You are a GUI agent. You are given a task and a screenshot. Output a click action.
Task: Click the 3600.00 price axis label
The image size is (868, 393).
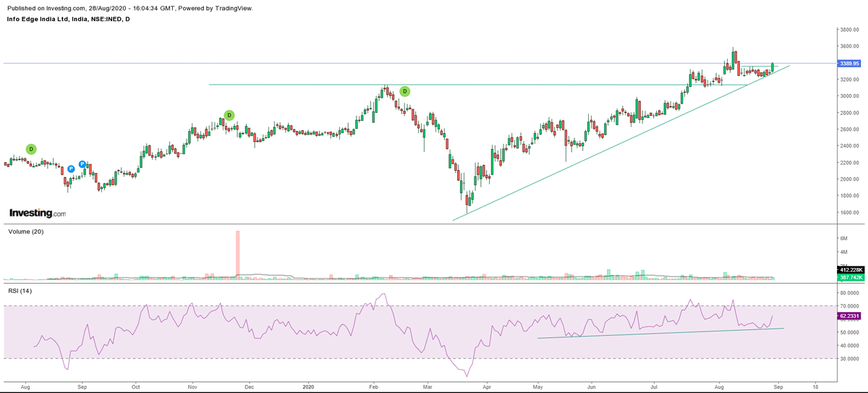[x=849, y=46]
